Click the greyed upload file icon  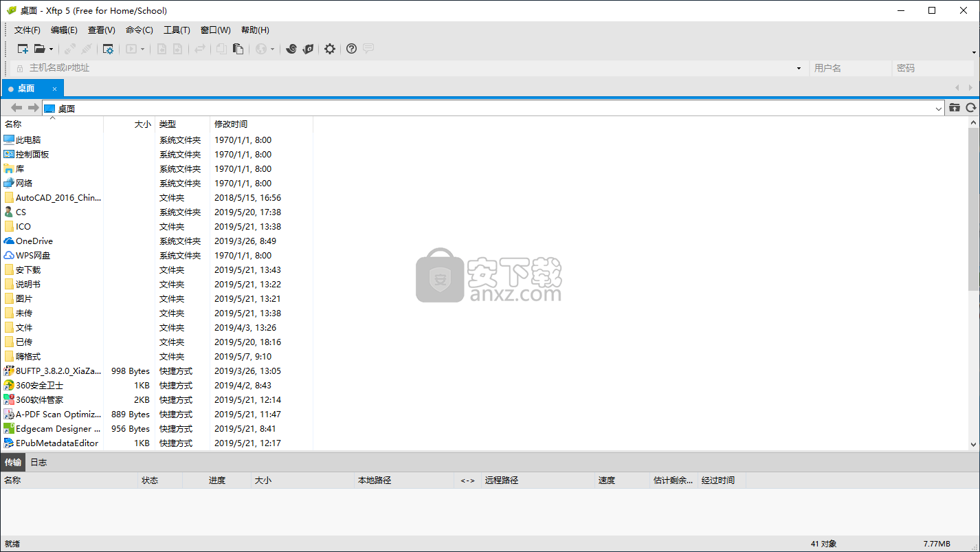pyautogui.click(x=177, y=49)
